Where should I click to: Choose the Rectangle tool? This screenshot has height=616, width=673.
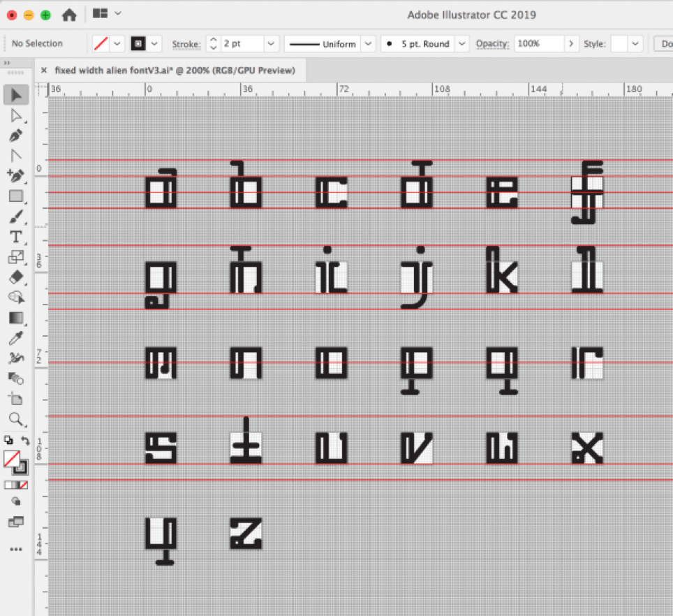(16, 196)
